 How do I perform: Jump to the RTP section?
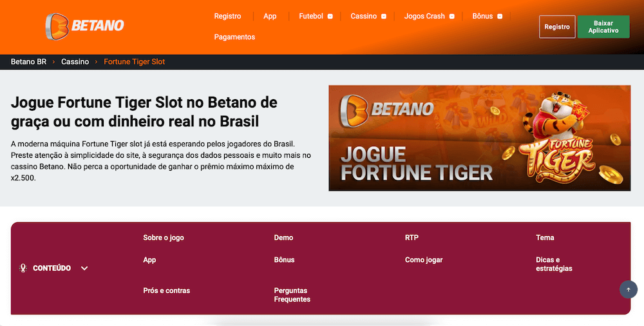coord(412,238)
